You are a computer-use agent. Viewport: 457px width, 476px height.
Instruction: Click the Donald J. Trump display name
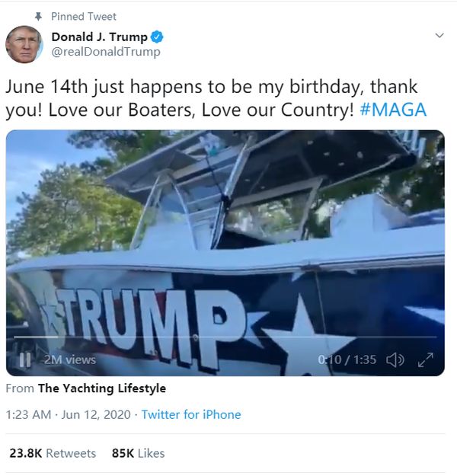(99, 37)
